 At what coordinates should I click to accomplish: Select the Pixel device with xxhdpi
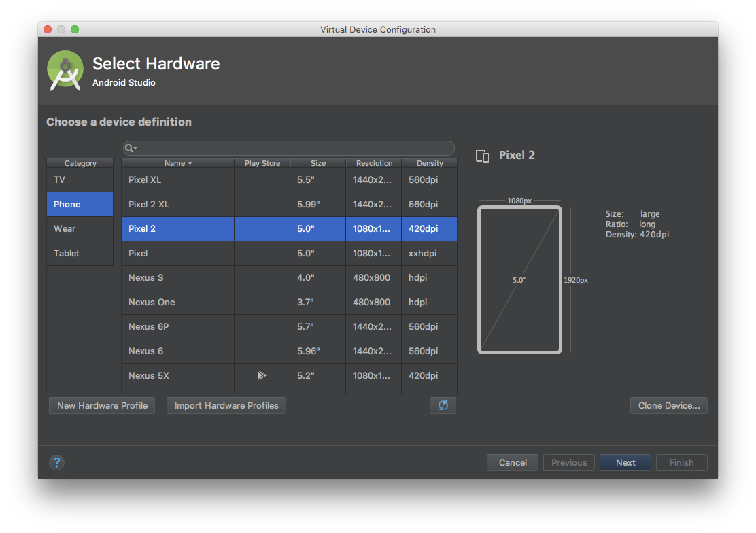pos(290,253)
